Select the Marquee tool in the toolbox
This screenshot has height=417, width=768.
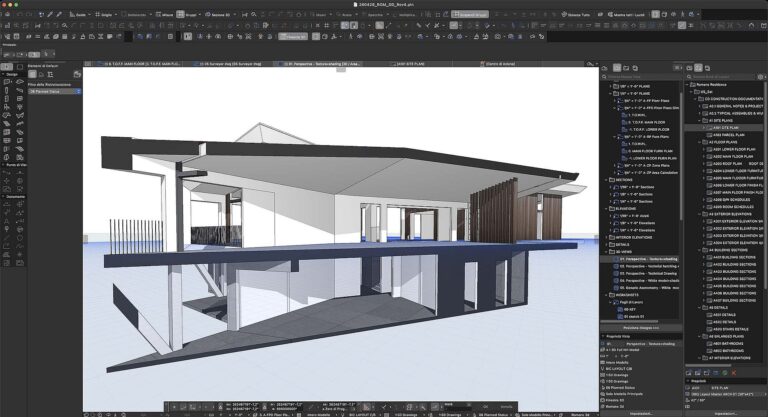point(20,67)
